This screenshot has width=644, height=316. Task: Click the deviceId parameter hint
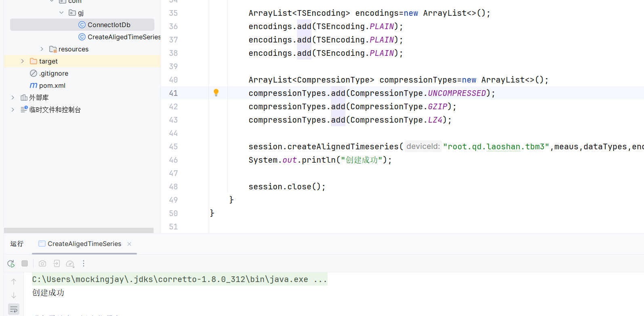[423, 146]
